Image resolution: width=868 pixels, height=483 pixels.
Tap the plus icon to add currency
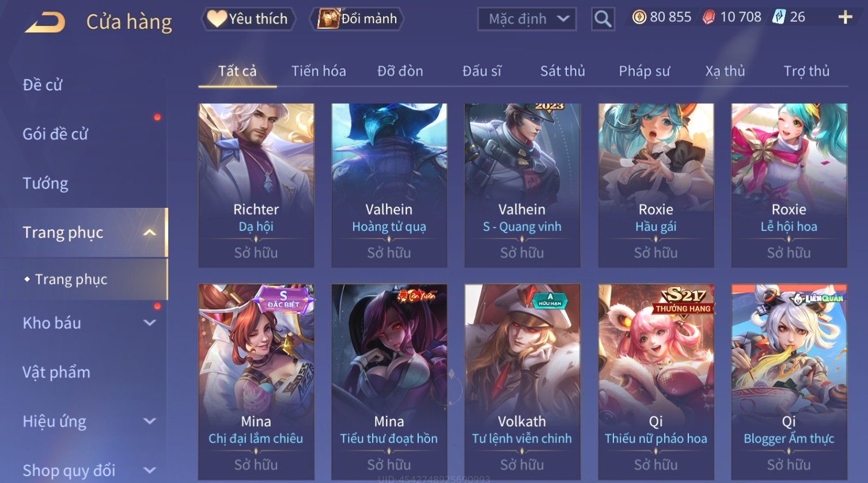point(845,17)
